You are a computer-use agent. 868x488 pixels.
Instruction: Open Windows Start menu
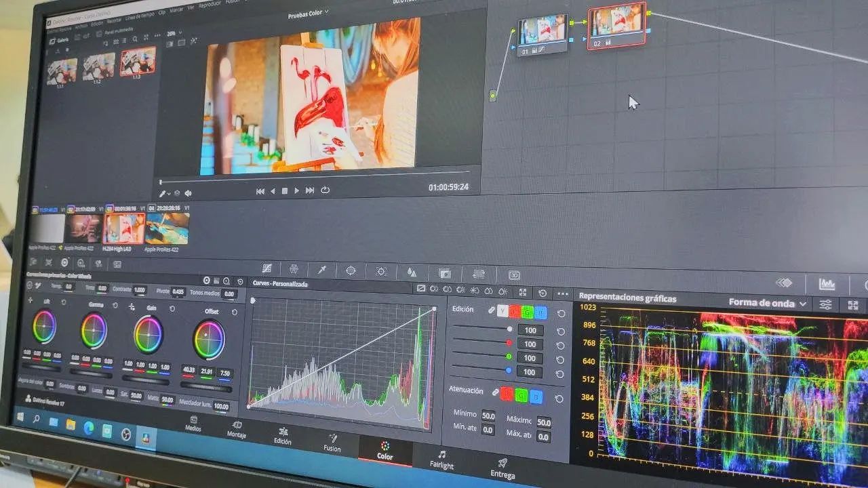(x=19, y=417)
